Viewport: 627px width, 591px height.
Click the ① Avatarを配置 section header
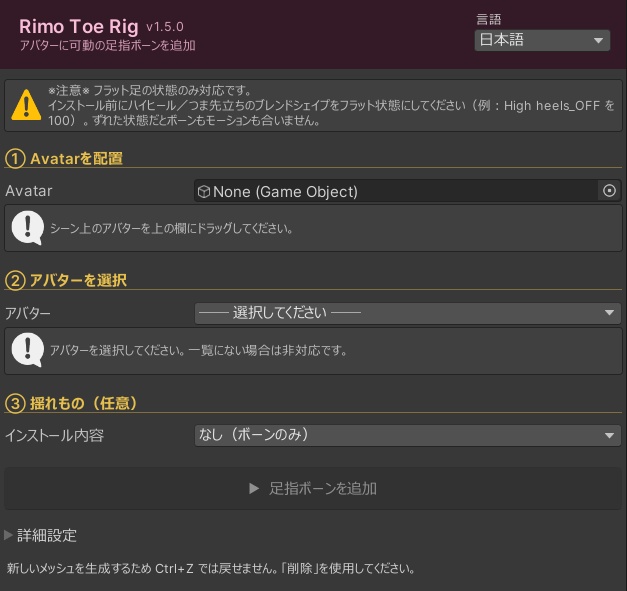(x=64, y=158)
